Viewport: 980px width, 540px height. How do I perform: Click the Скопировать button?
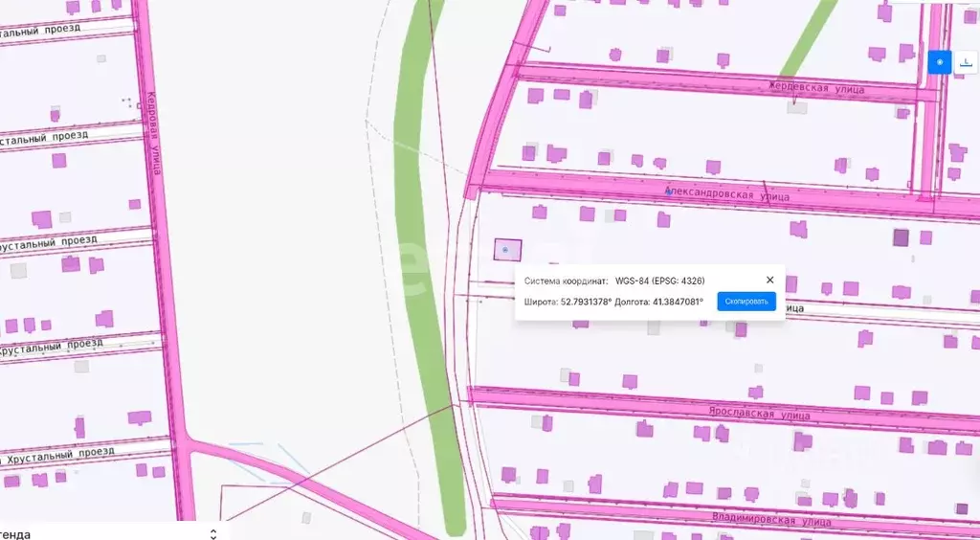coord(746,302)
